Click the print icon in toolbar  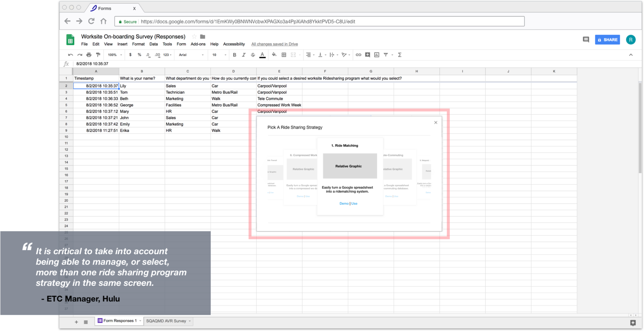(89, 55)
